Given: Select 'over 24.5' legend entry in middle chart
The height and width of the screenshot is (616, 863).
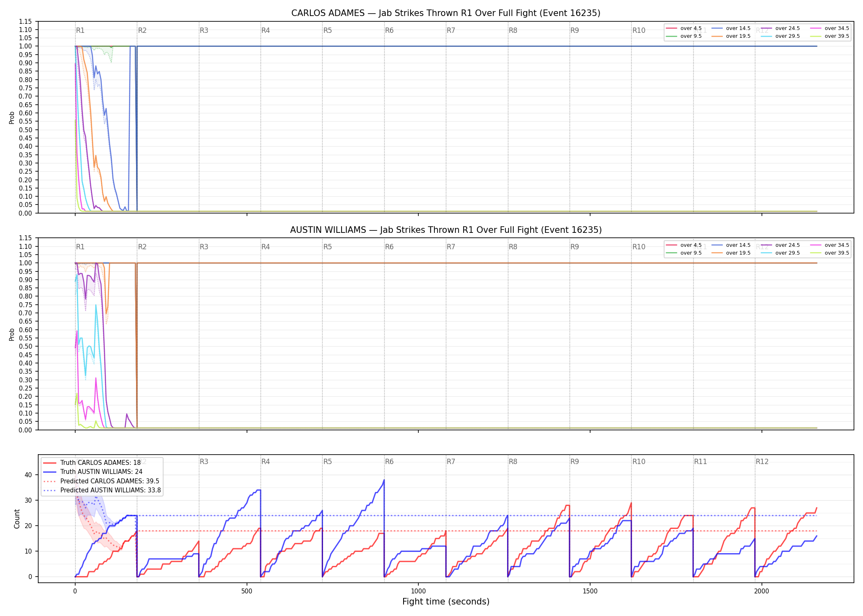Looking at the screenshot, I should pos(780,245).
